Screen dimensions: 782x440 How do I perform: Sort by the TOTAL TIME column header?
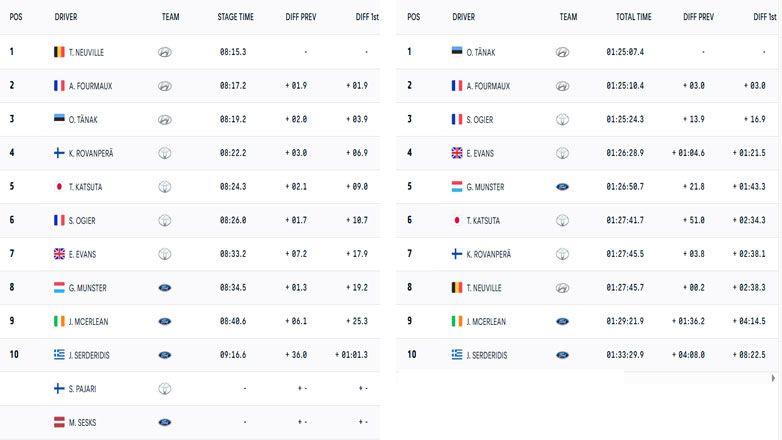tap(633, 17)
